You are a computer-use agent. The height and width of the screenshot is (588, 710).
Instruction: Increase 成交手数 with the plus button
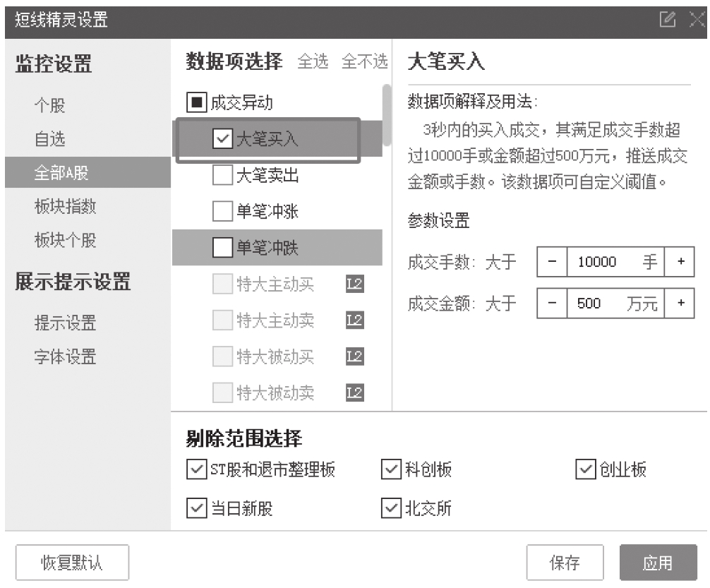(x=680, y=261)
